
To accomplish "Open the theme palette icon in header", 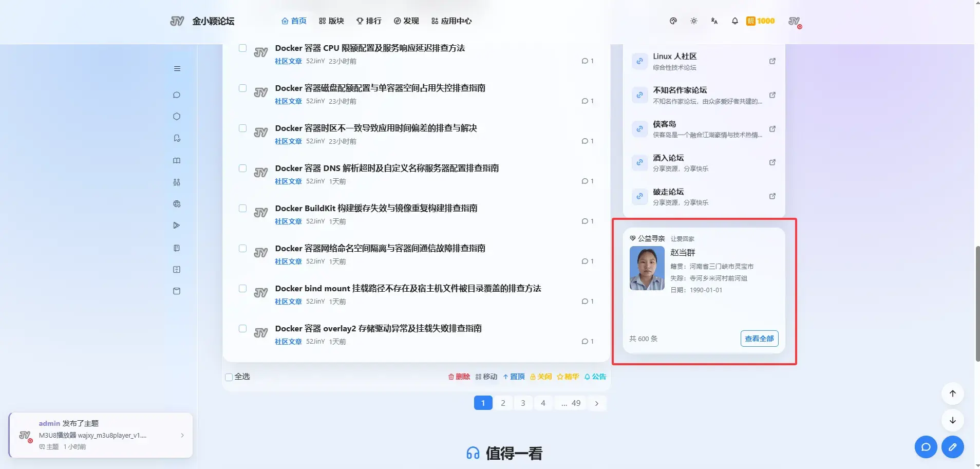I will (x=673, y=21).
